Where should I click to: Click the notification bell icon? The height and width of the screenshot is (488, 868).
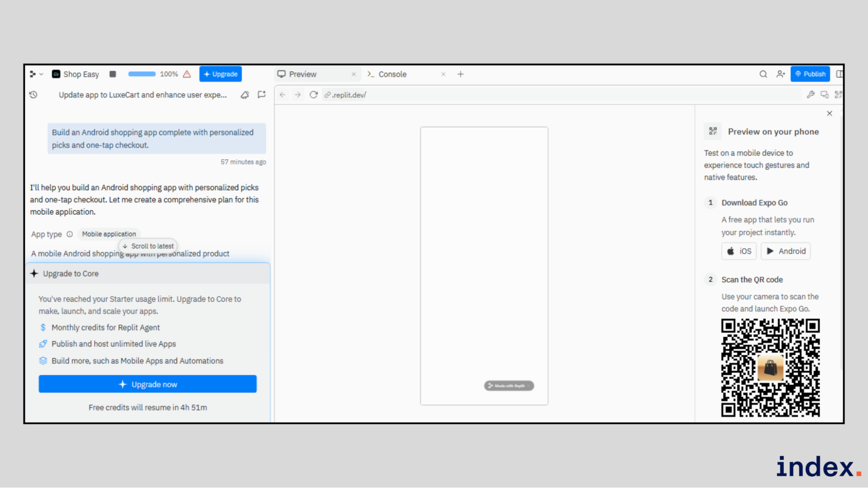point(245,95)
